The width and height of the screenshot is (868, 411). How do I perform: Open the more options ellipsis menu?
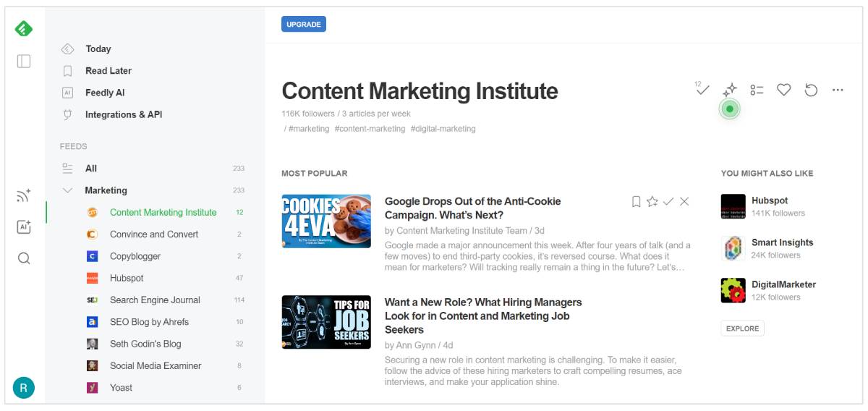click(x=838, y=90)
